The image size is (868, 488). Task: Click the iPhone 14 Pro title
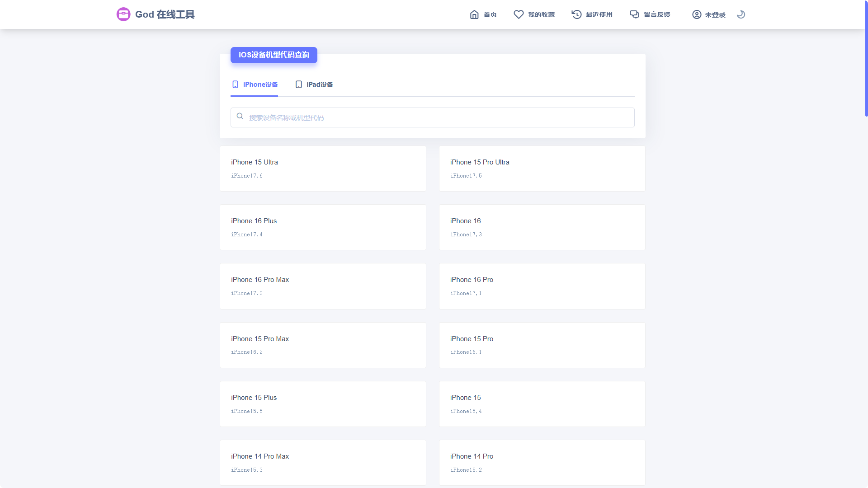[472, 456]
